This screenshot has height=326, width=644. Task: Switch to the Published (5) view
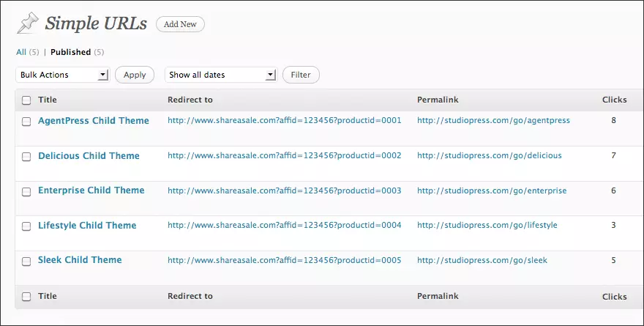(78, 52)
